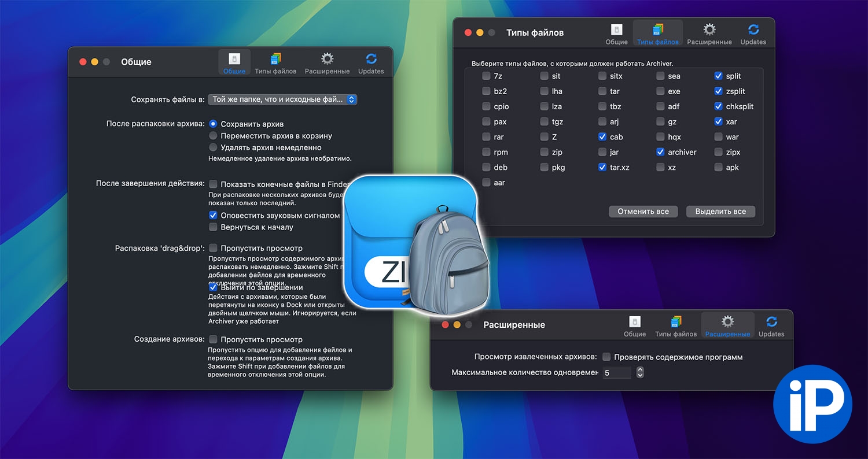Increase the count with the stepper up arrow
Screen dimensions: 868x459
(x=640, y=370)
